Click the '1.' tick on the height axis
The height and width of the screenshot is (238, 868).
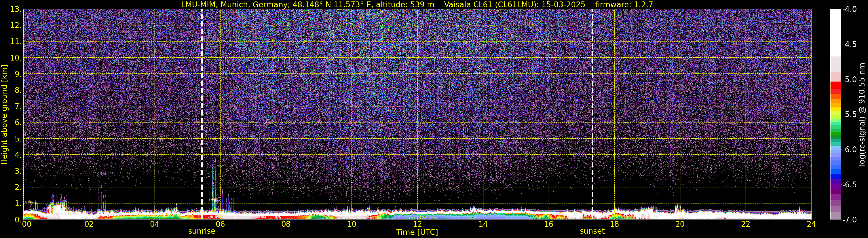(x=18, y=203)
